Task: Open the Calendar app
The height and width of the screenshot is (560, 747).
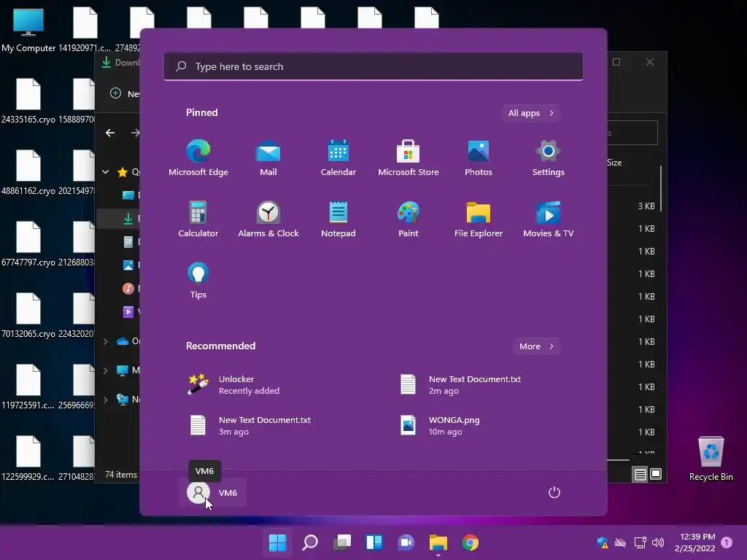Action: (338, 158)
